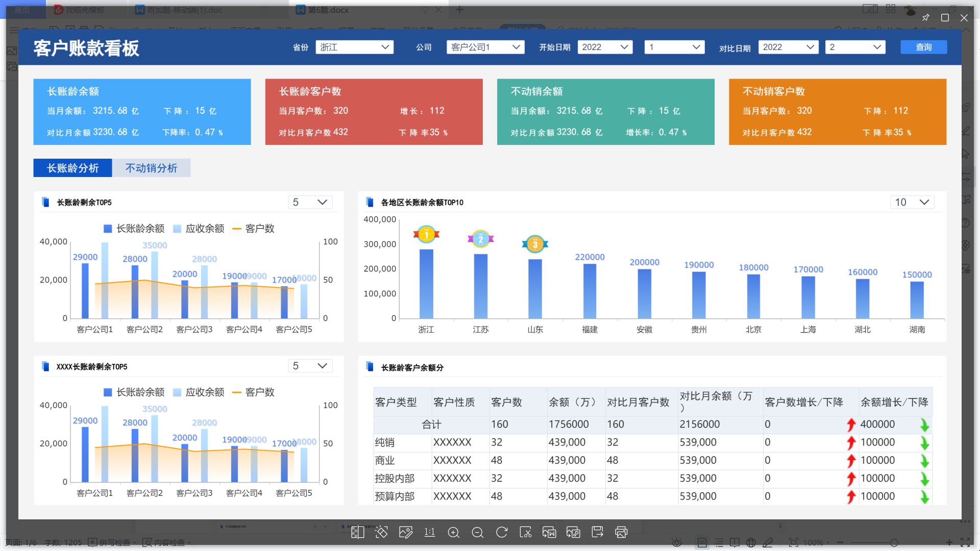
Task: Add a new tab with plus button
Action: [459, 10]
